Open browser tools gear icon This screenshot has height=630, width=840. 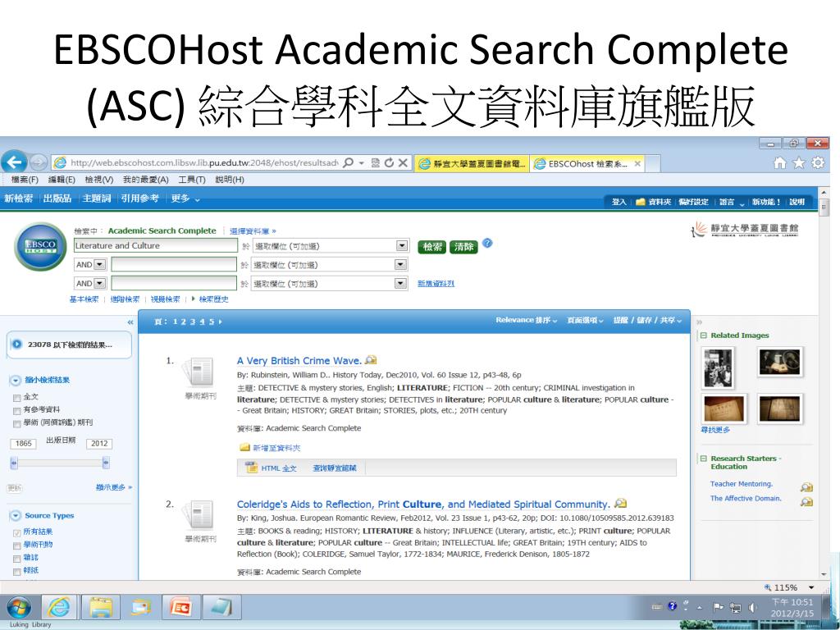click(818, 162)
